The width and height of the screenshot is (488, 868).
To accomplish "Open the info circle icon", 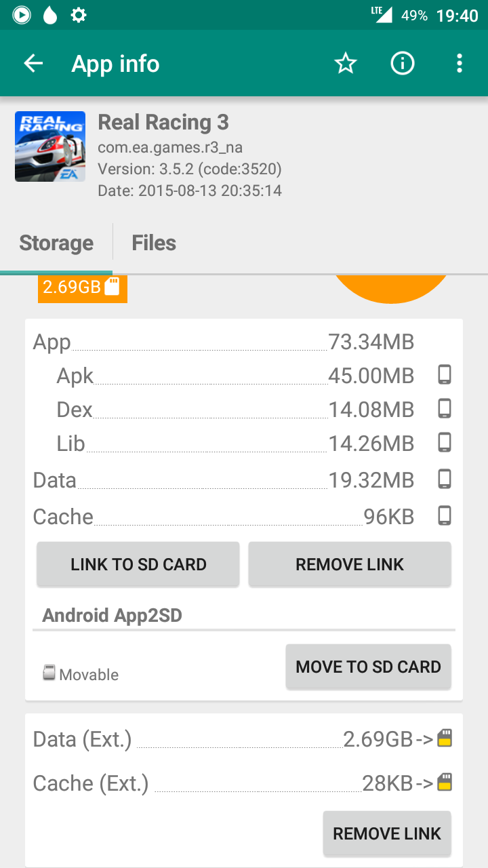I will click(403, 64).
